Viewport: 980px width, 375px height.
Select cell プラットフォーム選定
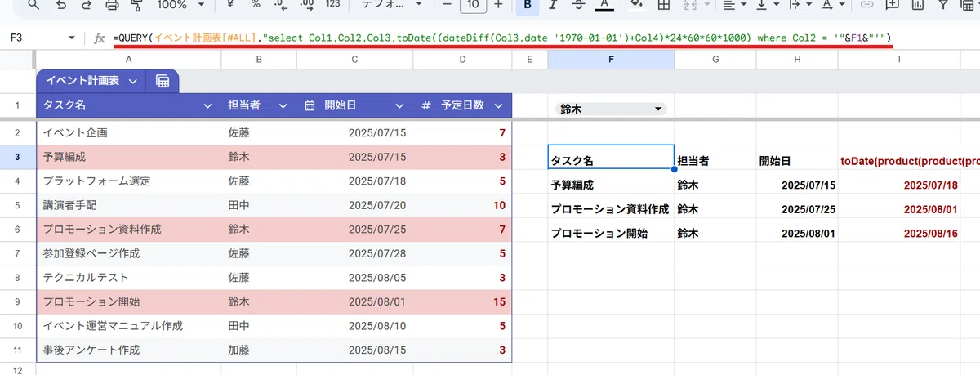tap(129, 181)
